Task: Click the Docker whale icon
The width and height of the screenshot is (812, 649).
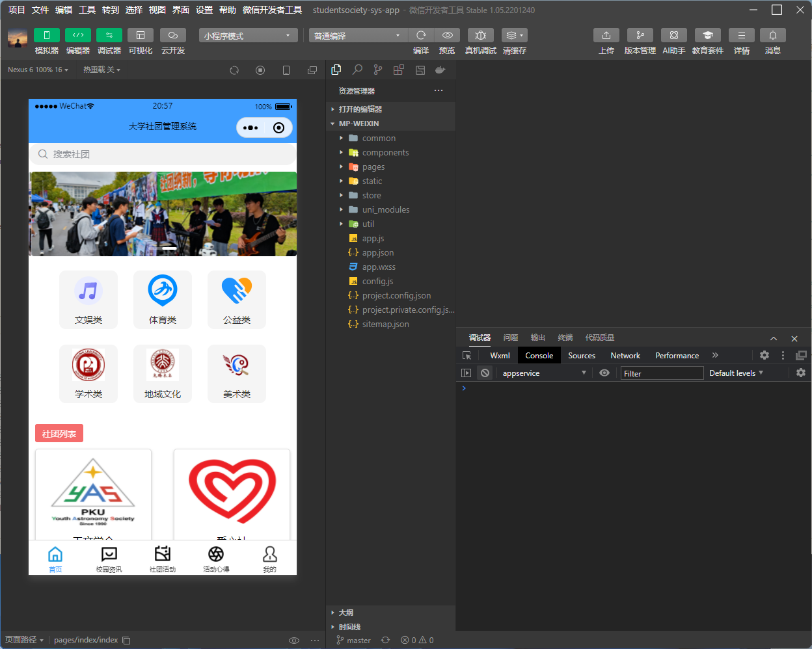Action: (x=440, y=70)
